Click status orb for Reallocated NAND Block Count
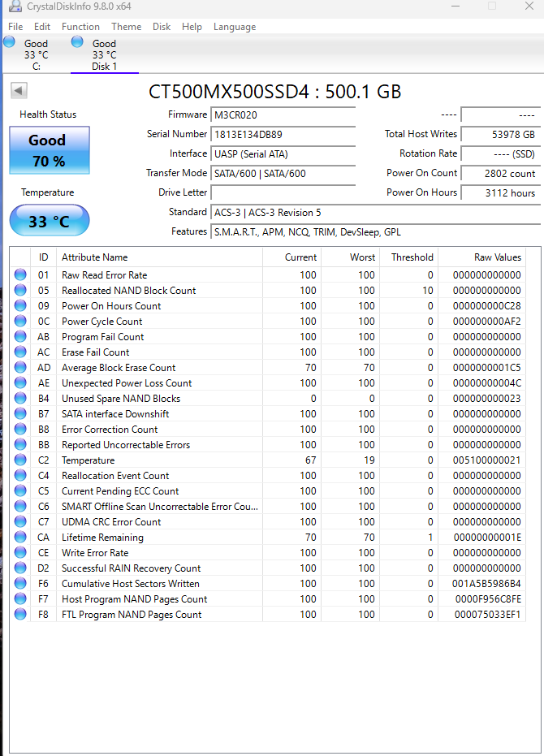 click(20, 290)
